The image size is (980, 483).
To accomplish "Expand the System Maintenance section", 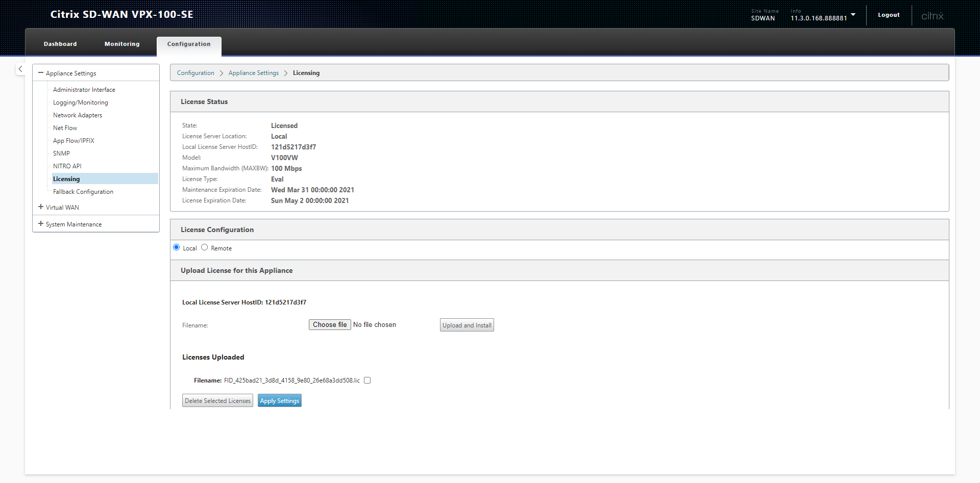I will click(41, 224).
